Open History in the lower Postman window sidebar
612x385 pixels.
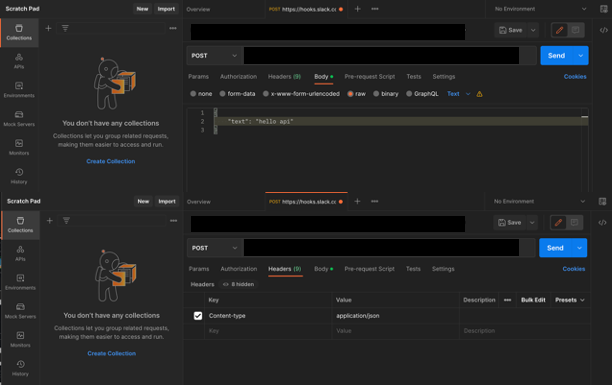[20, 368]
